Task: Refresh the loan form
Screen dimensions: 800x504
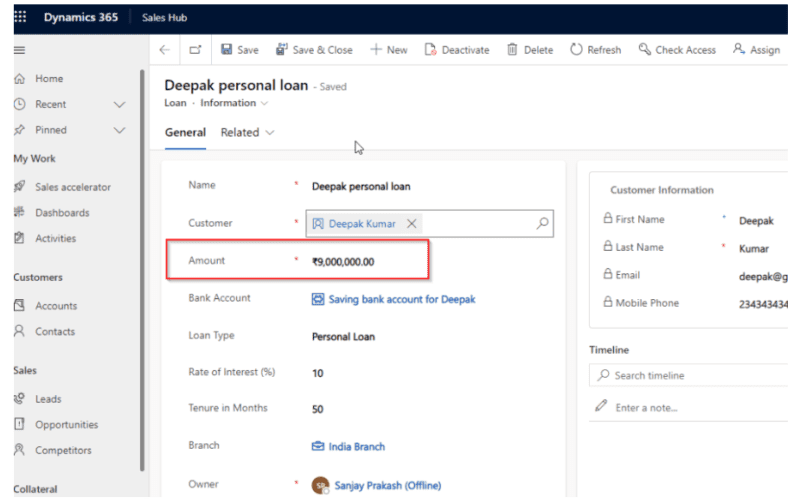Action: pyautogui.click(x=596, y=50)
